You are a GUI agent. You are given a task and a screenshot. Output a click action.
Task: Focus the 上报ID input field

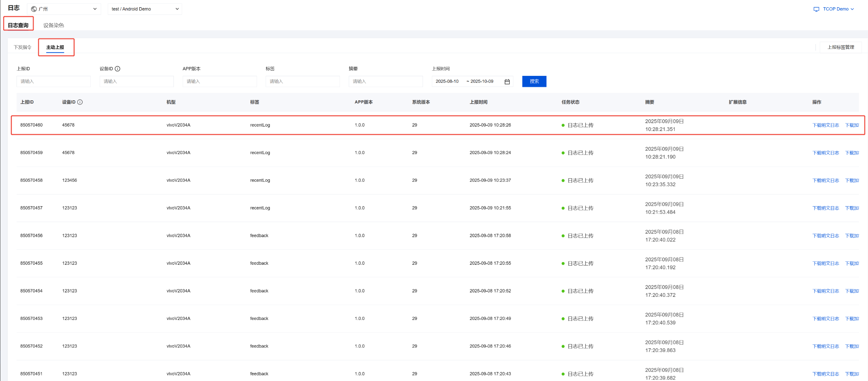coord(53,81)
